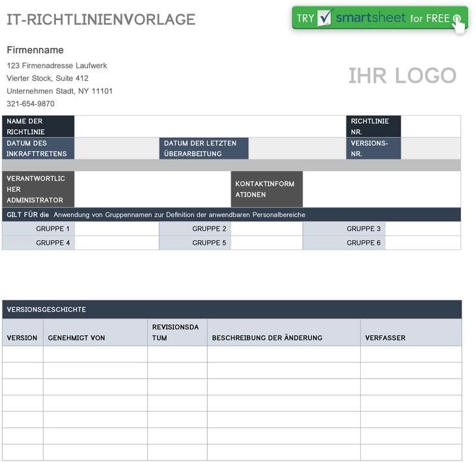Viewport: 476px width, 462px height.
Task: Click the field beside DATUM DER LETZTEN ÜBERARBEITUNG
Action: (297, 148)
